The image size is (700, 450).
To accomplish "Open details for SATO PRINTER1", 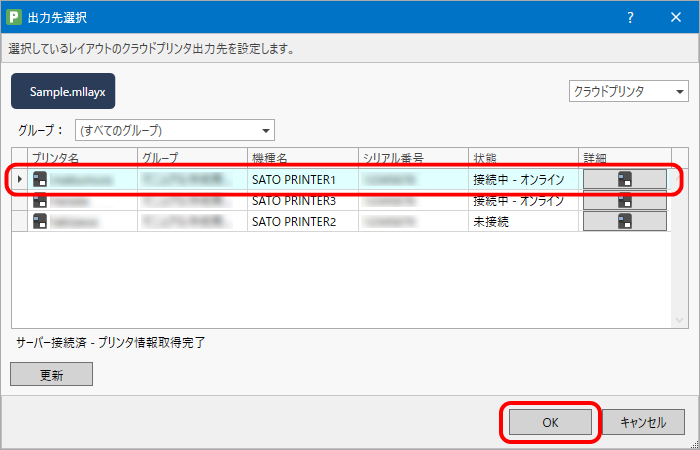I will (x=625, y=179).
